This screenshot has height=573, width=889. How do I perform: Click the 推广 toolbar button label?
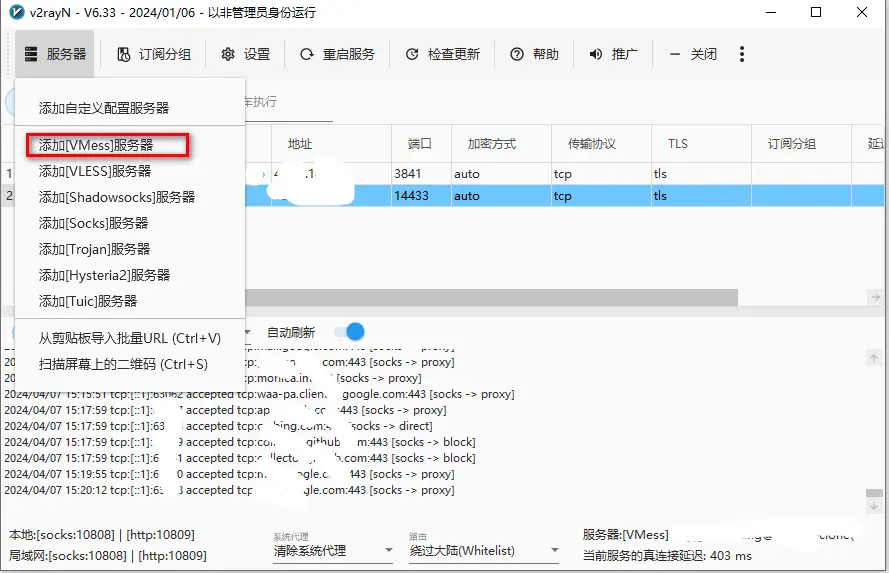625,54
